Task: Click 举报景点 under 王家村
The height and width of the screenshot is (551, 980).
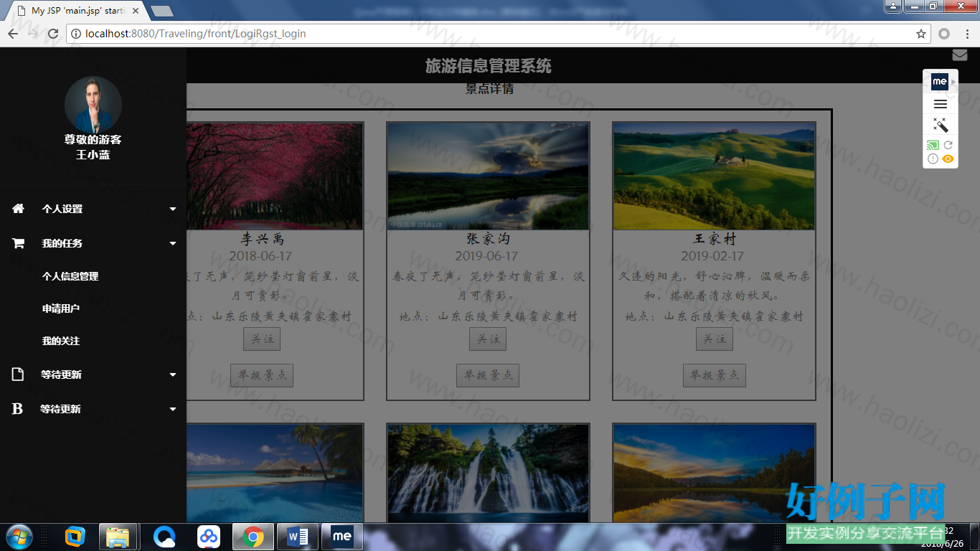Action: click(x=715, y=375)
